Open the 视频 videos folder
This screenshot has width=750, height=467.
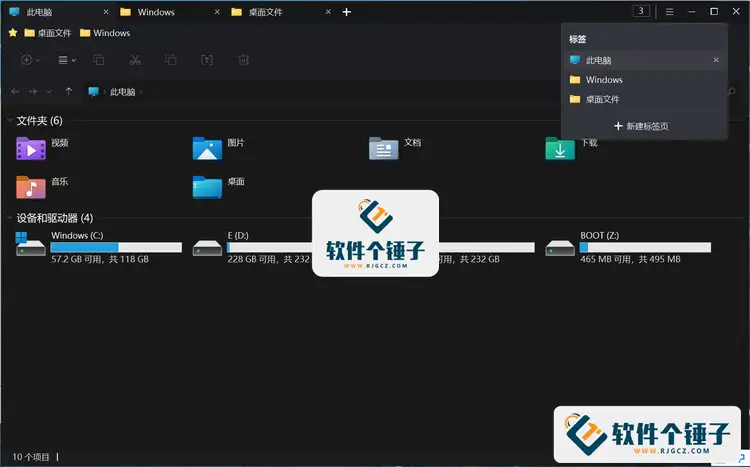[x=31, y=149]
